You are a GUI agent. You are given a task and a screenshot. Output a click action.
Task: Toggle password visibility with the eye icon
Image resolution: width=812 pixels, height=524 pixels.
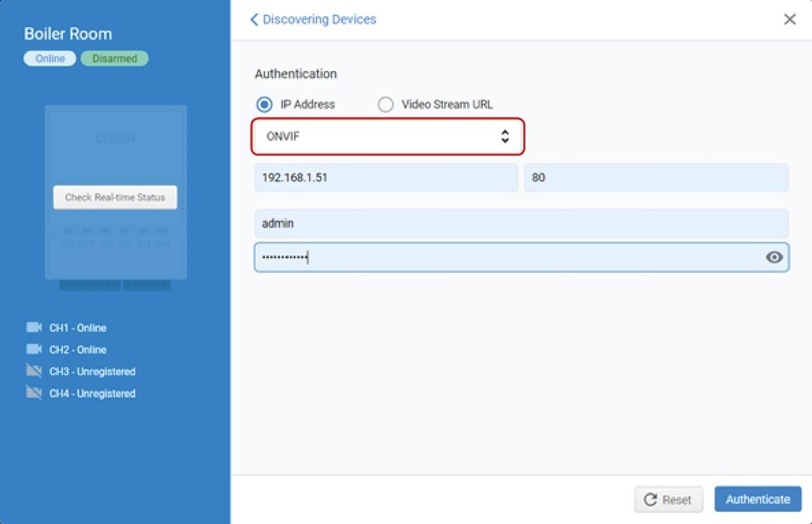[774, 257]
